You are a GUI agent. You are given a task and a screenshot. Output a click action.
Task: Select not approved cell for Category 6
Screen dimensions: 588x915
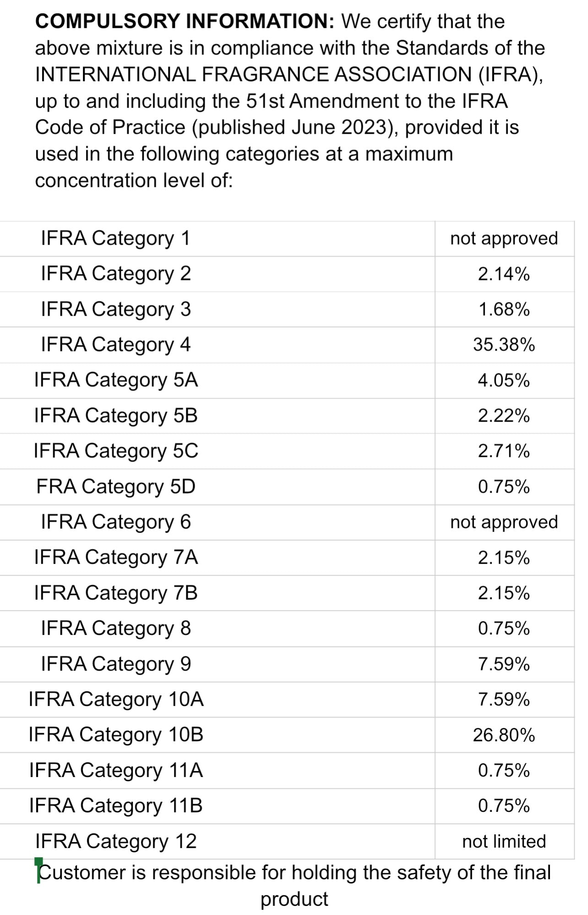504,522
